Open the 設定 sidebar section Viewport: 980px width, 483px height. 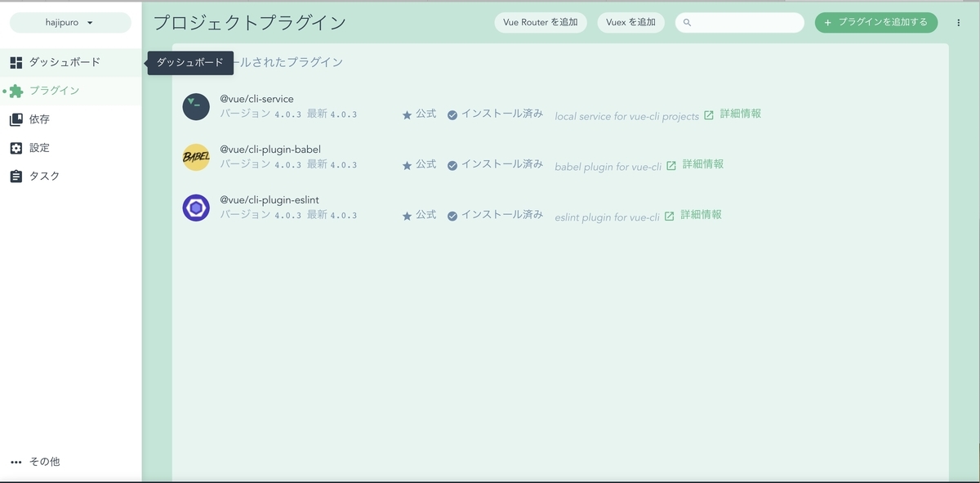(x=71, y=148)
